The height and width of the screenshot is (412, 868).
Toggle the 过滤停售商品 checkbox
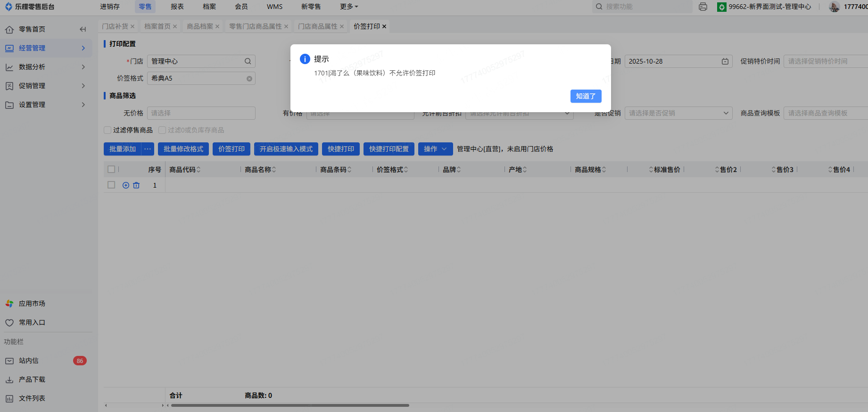coord(107,130)
